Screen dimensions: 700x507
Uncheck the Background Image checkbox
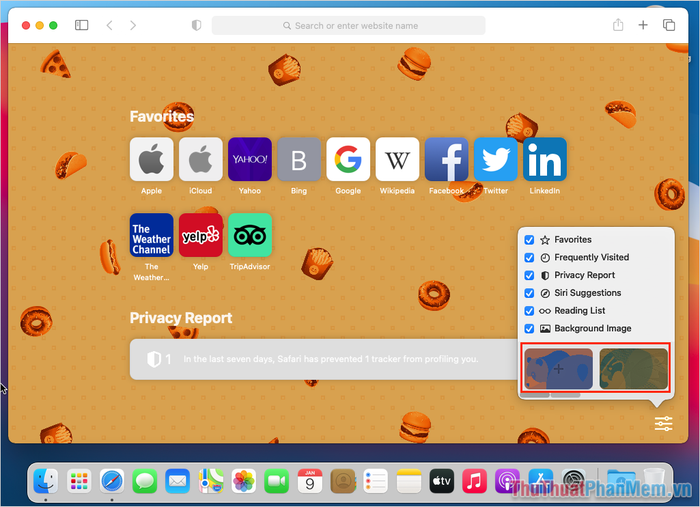tap(529, 329)
